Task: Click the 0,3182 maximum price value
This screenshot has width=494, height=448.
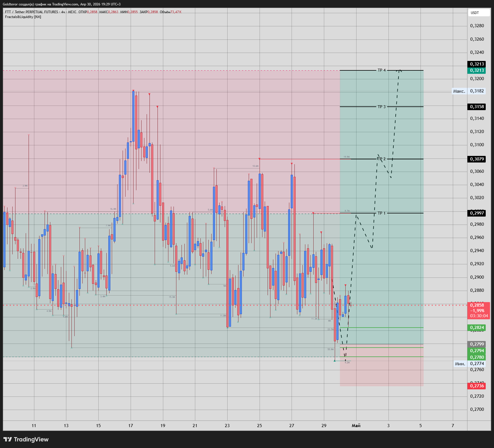Action: click(477, 91)
